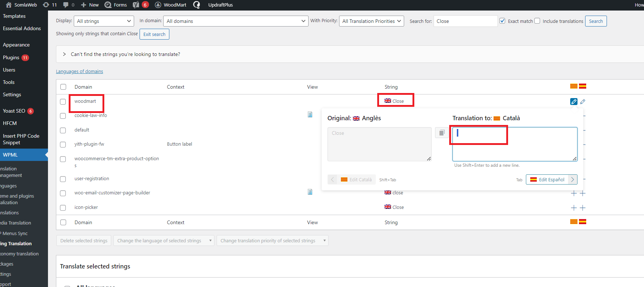Image resolution: width=644 pixels, height=287 pixels.
Task: Add Catalan translation plus for woo-email-customizer-page-builder row
Action: pyautogui.click(x=574, y=193)
